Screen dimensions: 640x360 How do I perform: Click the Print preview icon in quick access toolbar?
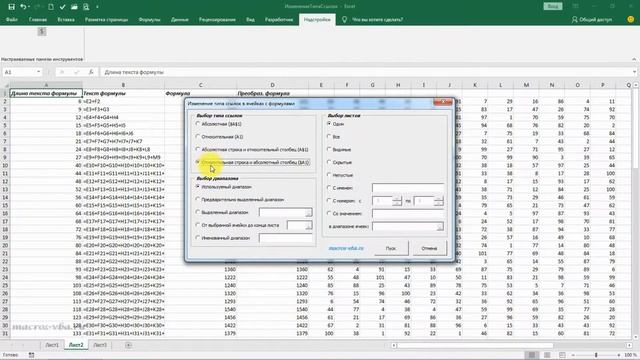click(x=86, y=7)
